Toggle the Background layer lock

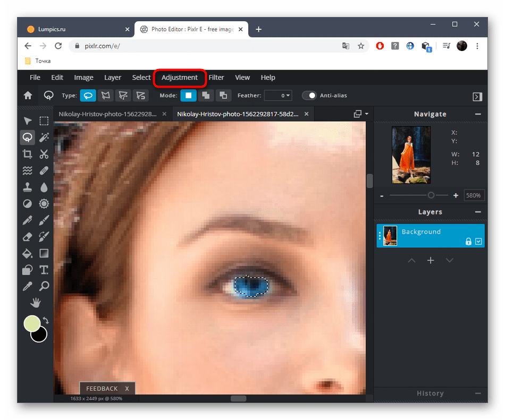click(468, 242)
